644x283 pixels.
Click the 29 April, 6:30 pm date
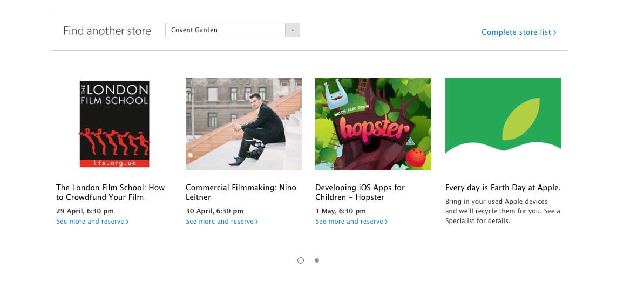click(85, 211)
